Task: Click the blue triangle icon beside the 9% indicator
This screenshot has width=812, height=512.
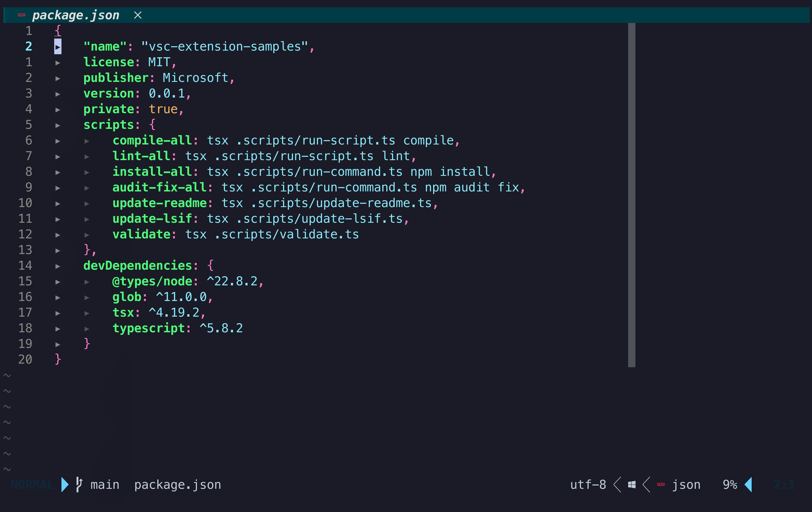Action: (x=749, y=484)
